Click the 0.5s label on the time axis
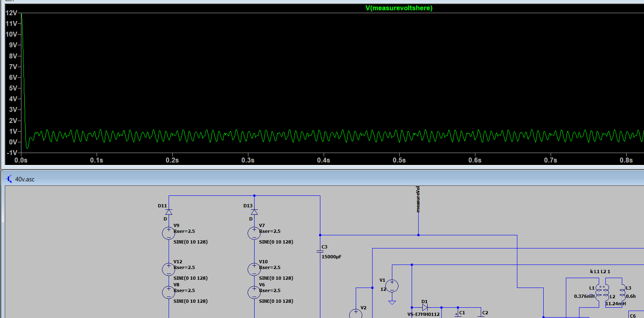The image size is (644, 318). (399, 160)
